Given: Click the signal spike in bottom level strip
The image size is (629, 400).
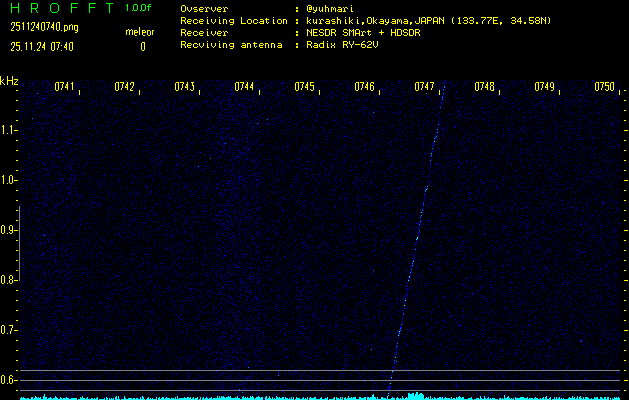Looking at the screenshot, I should click(x=418, y=396).
